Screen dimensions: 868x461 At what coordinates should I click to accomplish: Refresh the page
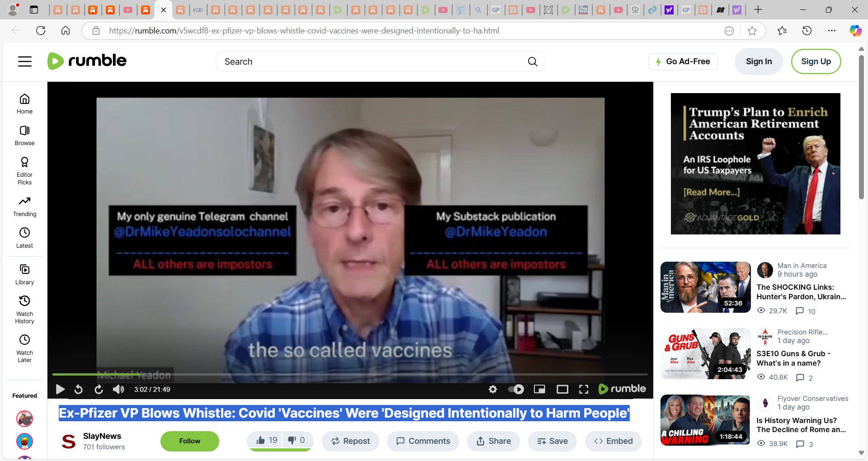coord(41,31)
